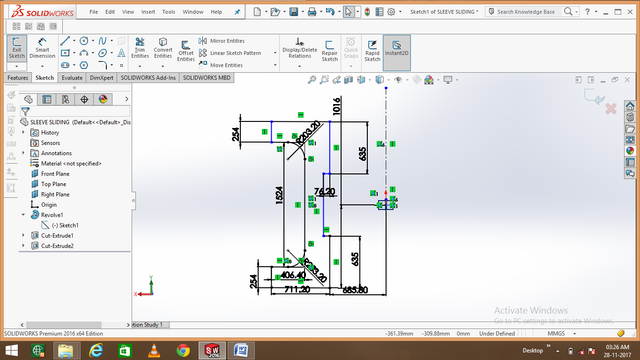This screenshot has height=360, width=640.
Task: Open the DimXpertManager tab
Action: tap(84, 99)
